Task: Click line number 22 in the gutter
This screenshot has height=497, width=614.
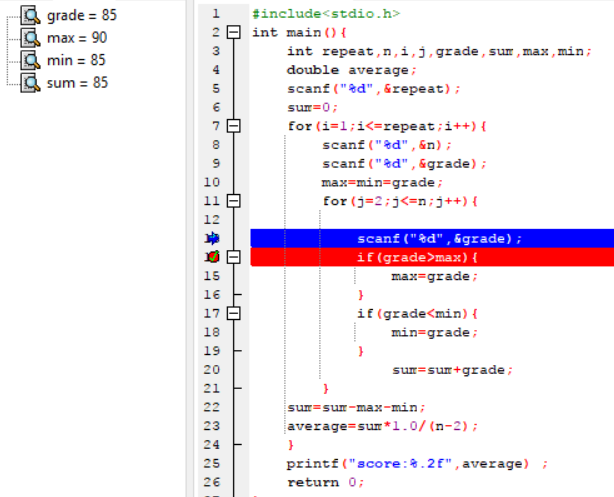Action: click(212, 407)
